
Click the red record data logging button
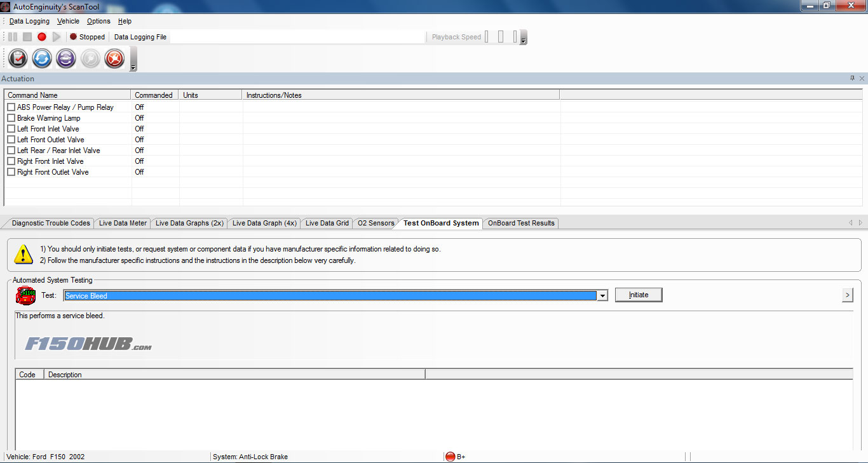[x=42, y=37]
